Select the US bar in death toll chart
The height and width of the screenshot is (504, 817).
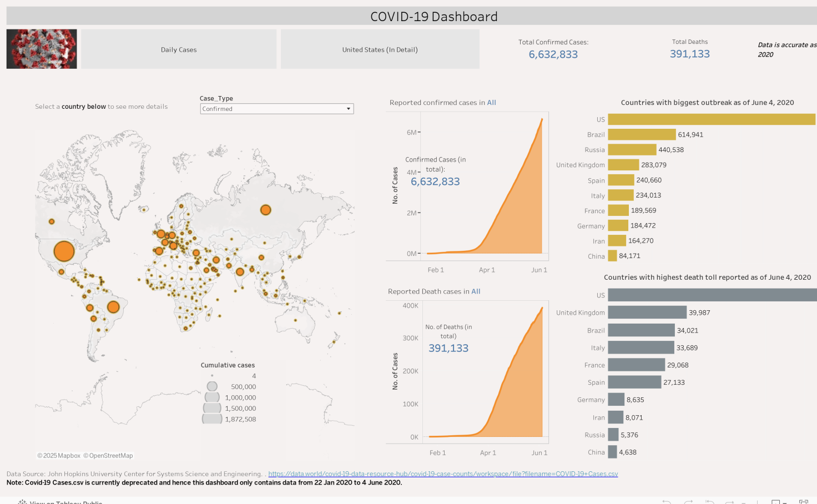[x=713, y=295]
